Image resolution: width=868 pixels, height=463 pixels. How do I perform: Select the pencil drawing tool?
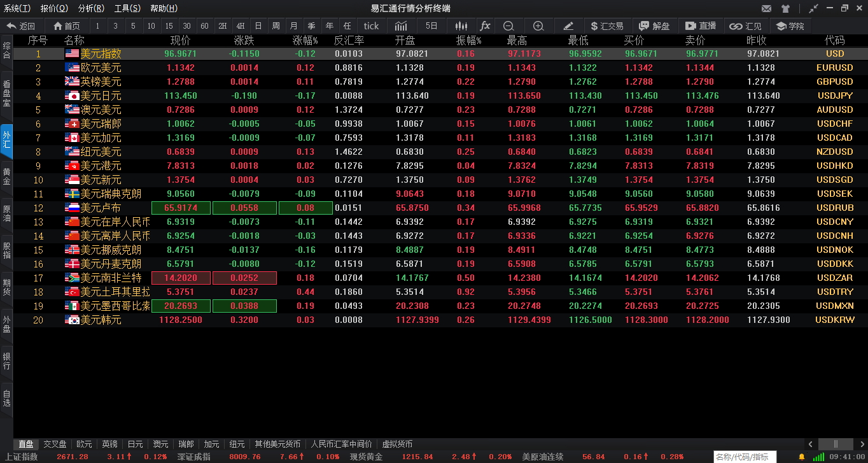click(568, 26)
